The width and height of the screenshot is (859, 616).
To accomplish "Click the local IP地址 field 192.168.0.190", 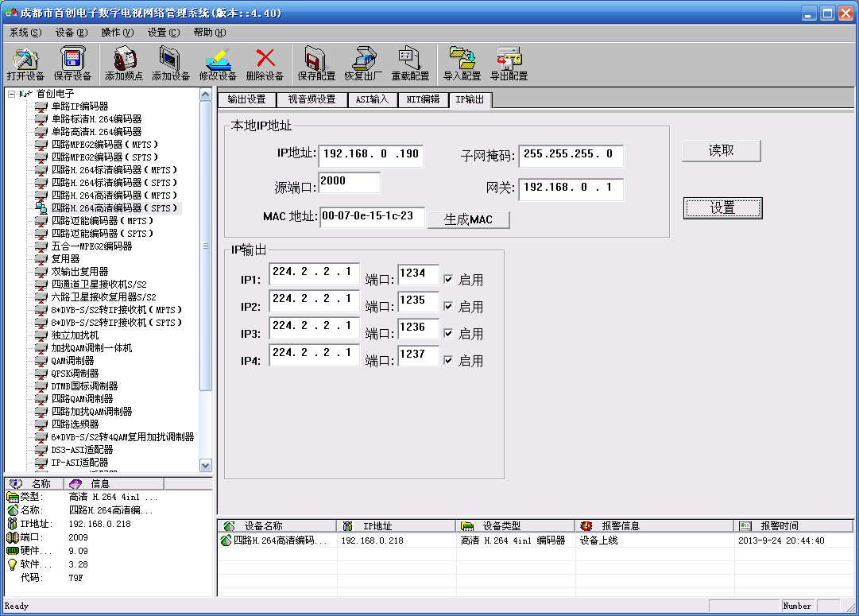I will point(370,155).
